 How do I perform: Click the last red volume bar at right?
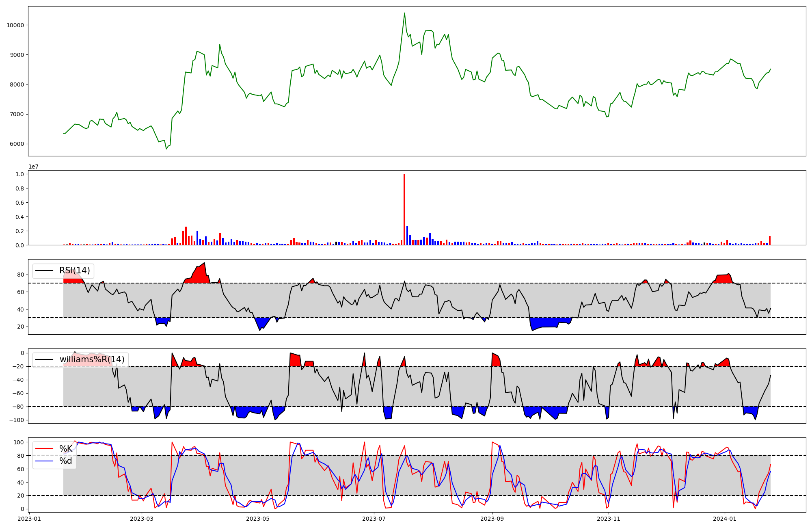770,240
